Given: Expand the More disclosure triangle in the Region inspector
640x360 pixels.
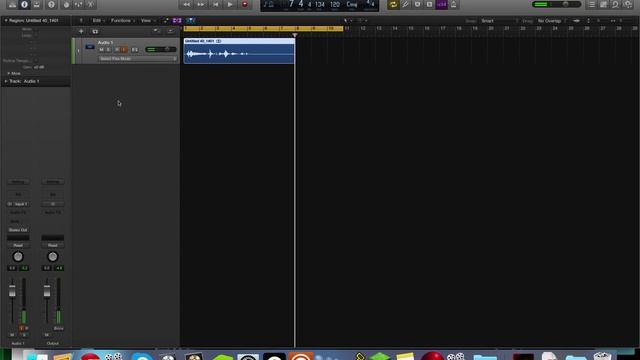Looking at the screenshot, I should point(9,73).
